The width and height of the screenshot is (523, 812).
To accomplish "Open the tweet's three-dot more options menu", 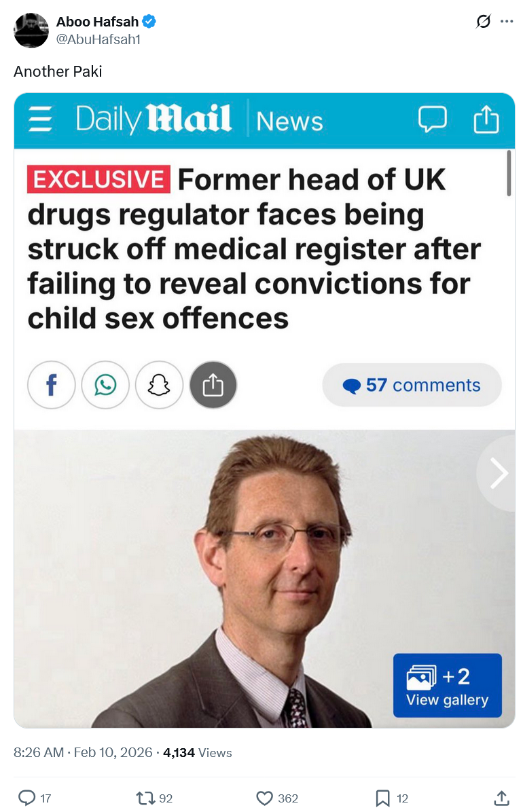I will (x=507, y=21).
